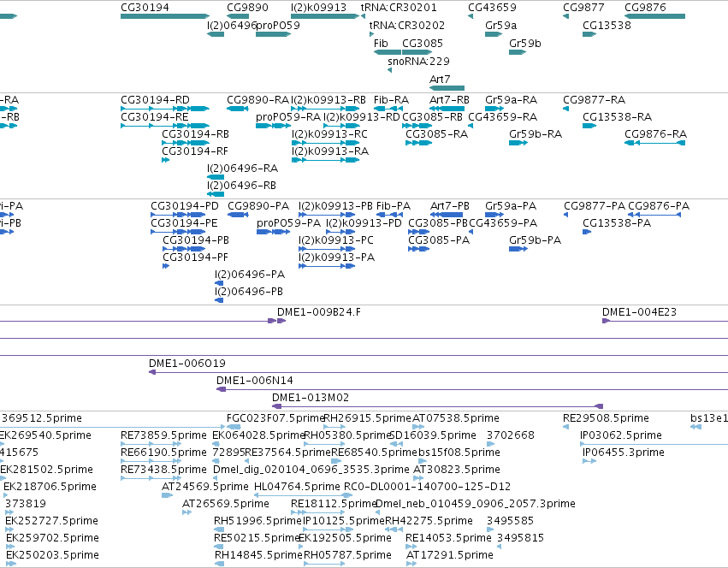Select the snoRNA:229 feature
Viewport: 728px width, 568px height.
[389, 70]
